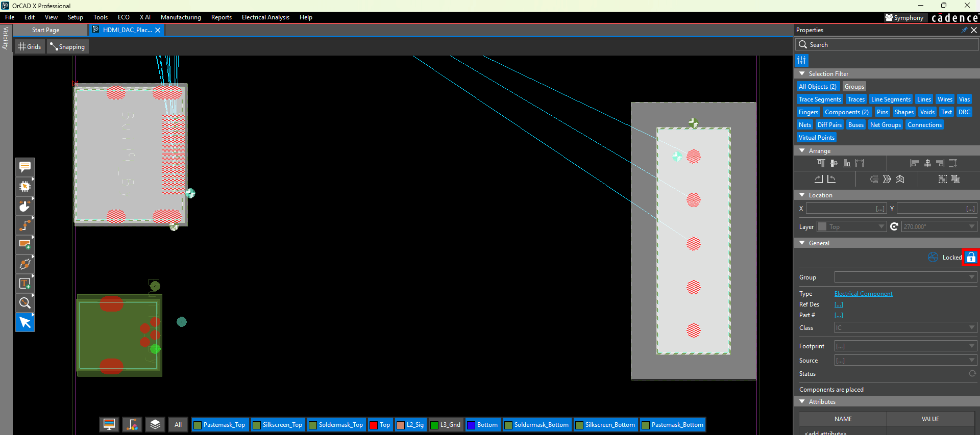This screenshot has width=980, height=435.
Task: Select the zoom magnifier tool
Action: click(x=24, y=303)
